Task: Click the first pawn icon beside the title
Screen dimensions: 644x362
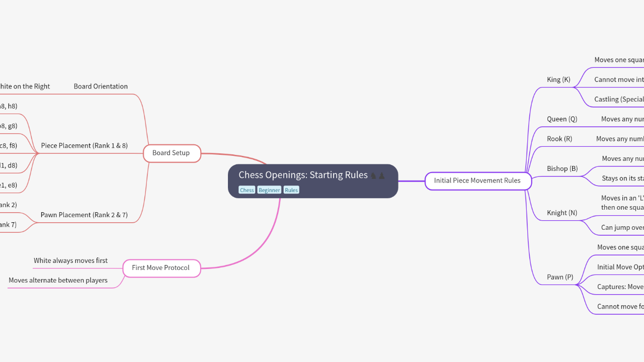Action: [373, 175]
